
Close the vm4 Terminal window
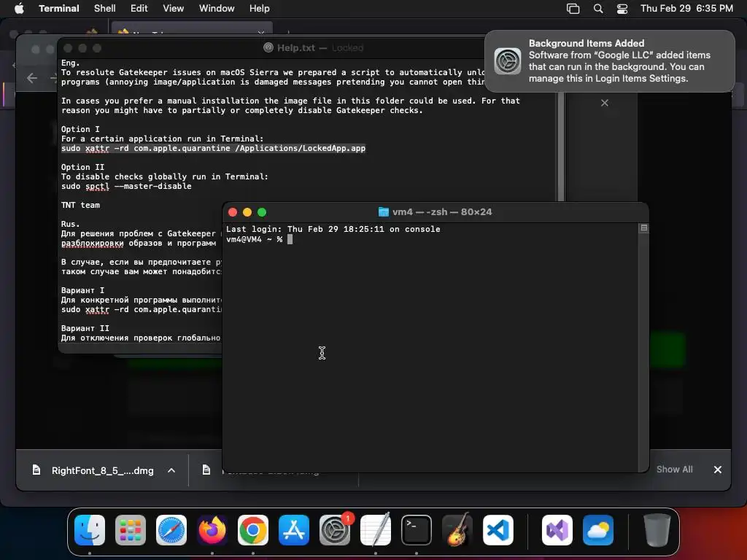tap(233, 212)
